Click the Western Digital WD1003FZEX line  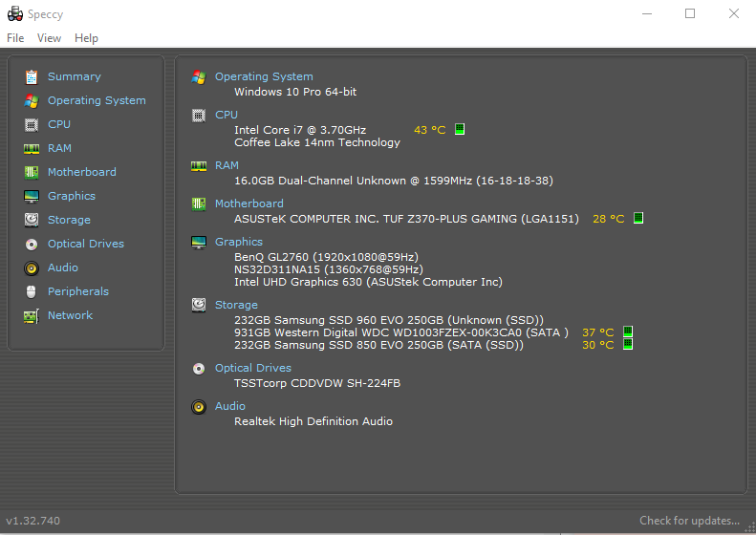401,332
